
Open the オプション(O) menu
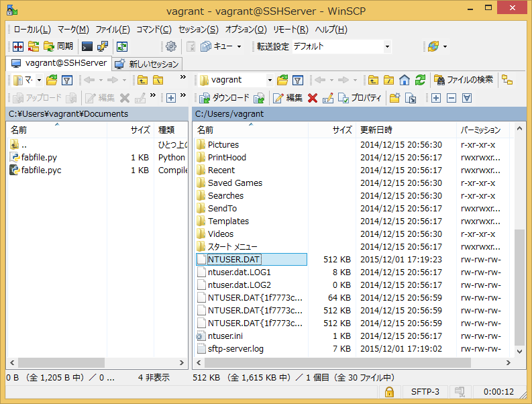coord(246,30)
